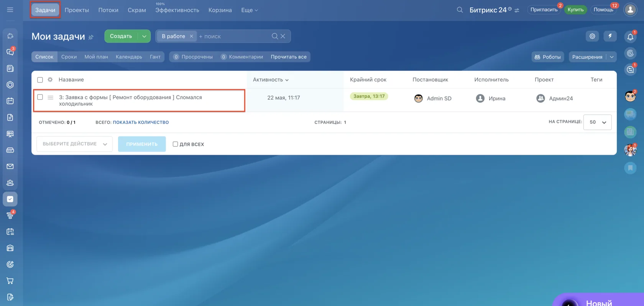Image resolution: width=644 pixels, height=306 pixels.
Task: Open the hamburger menu icon
Action: click(10, 10)
